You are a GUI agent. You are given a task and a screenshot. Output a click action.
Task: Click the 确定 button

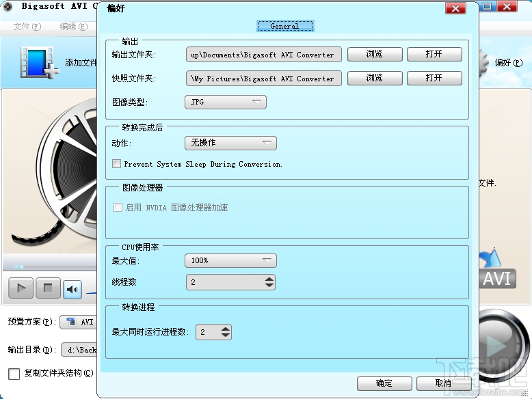tap(384, 383)
